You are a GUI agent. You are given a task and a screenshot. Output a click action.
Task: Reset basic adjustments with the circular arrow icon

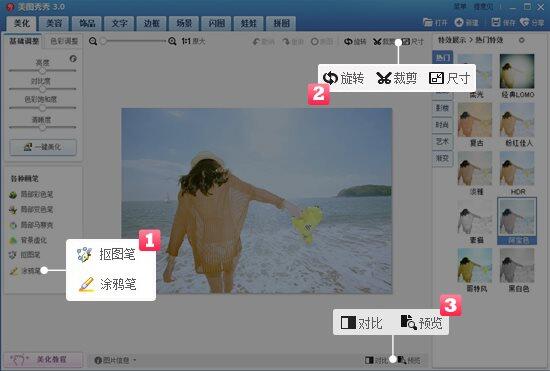(x=73, y=59)
